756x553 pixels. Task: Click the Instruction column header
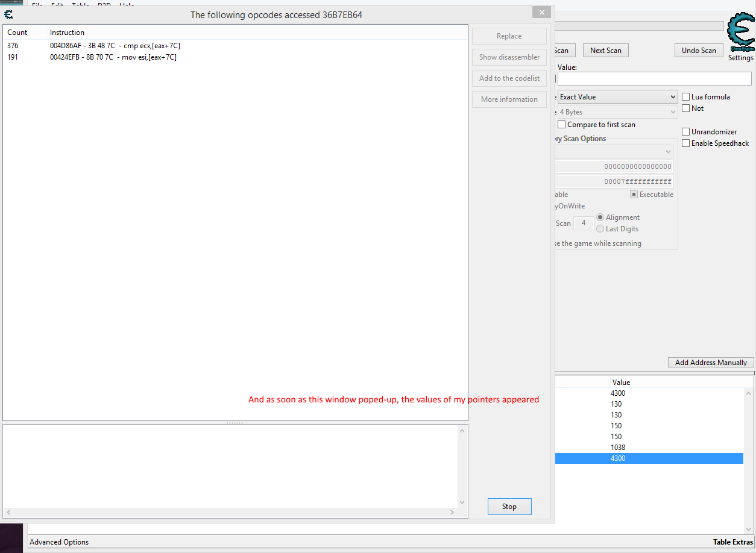click(x=257, y=33)
